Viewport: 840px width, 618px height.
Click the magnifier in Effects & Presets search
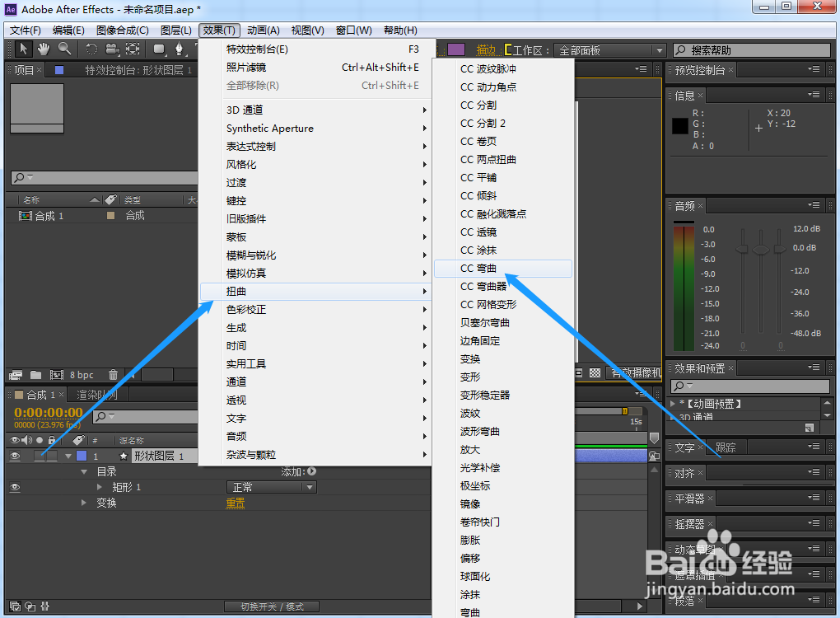click(679, 386)
